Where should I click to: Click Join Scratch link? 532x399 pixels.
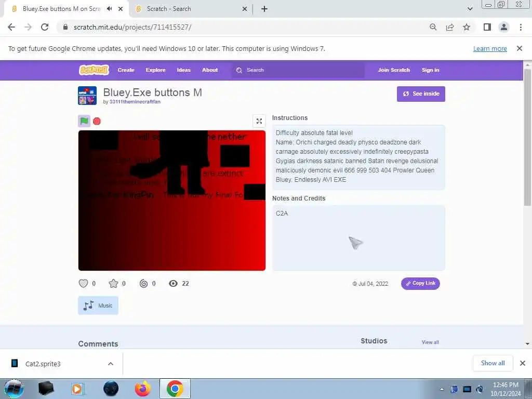coord(394,70)
